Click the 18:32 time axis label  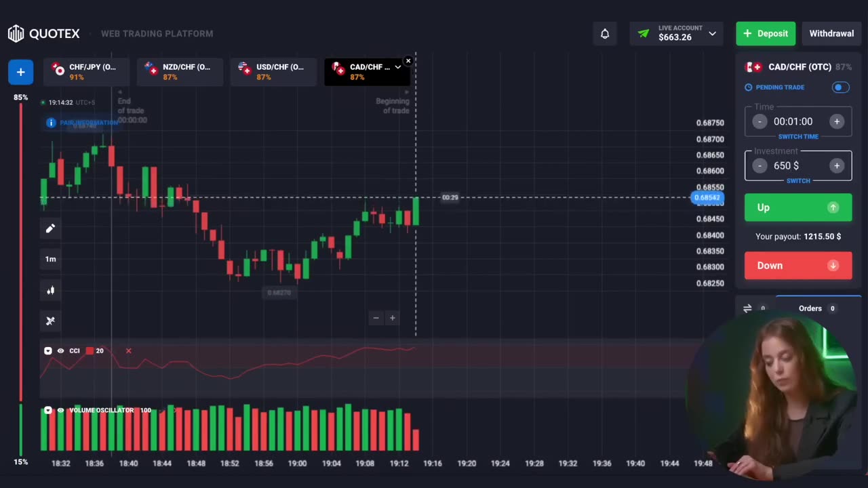[61, 464]
